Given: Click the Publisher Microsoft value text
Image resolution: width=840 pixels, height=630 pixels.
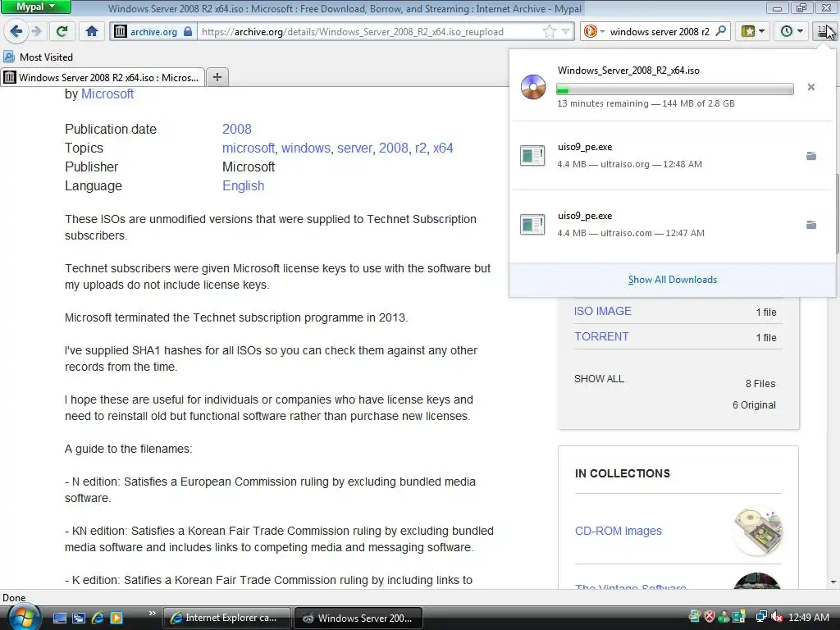Looking at the screenshot, I should point(249,167).
